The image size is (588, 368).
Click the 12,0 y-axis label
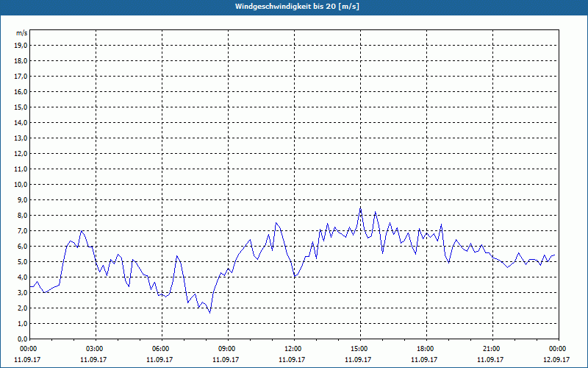click(21, 154)
